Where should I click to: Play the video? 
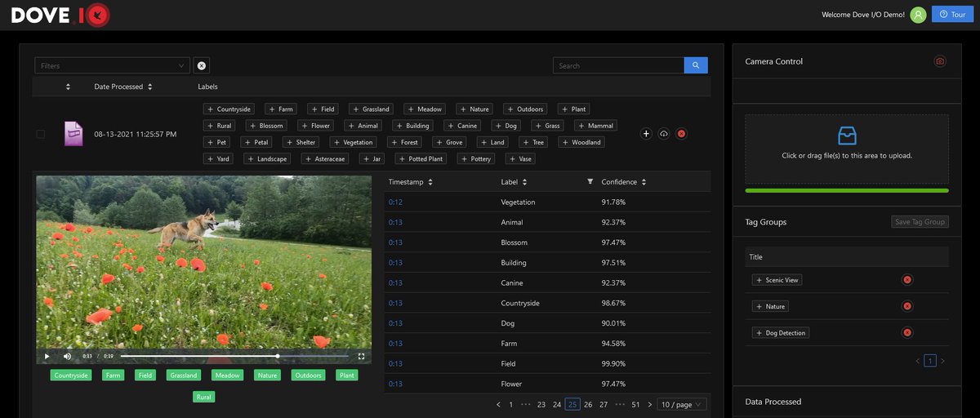tap(47, 356)
